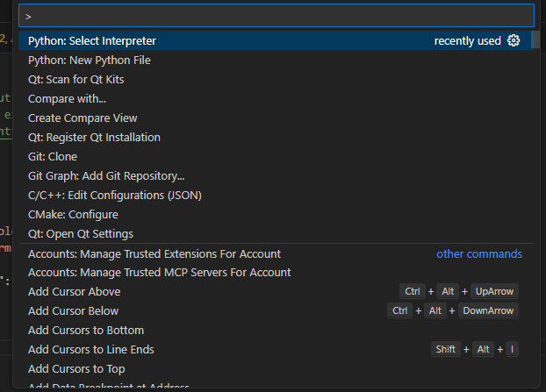Select Accounts: Manage Trusted MCP Servers For Account
The image size is (546, 392).
pyautogui.click(x=277, y=273)
